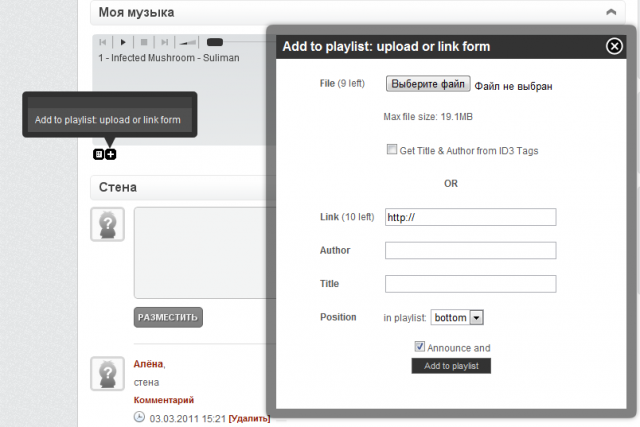The image size is (640, 427).
Task: Focus the Link http:// input field
Action: click(471, 217)
